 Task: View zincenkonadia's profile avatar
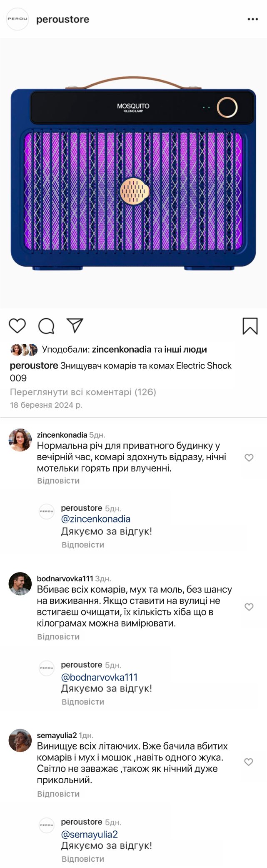coord(20,440)
